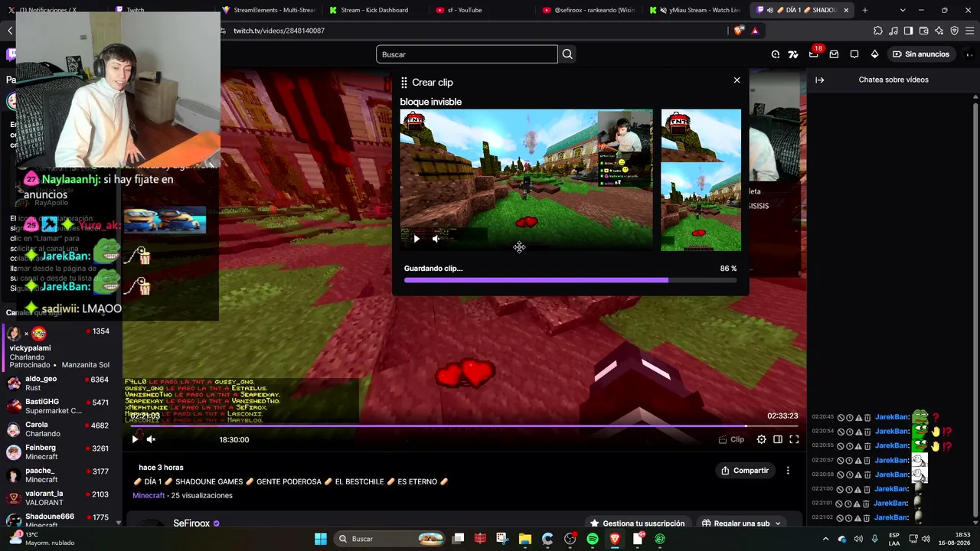Show hidden system tray icons

825,539
